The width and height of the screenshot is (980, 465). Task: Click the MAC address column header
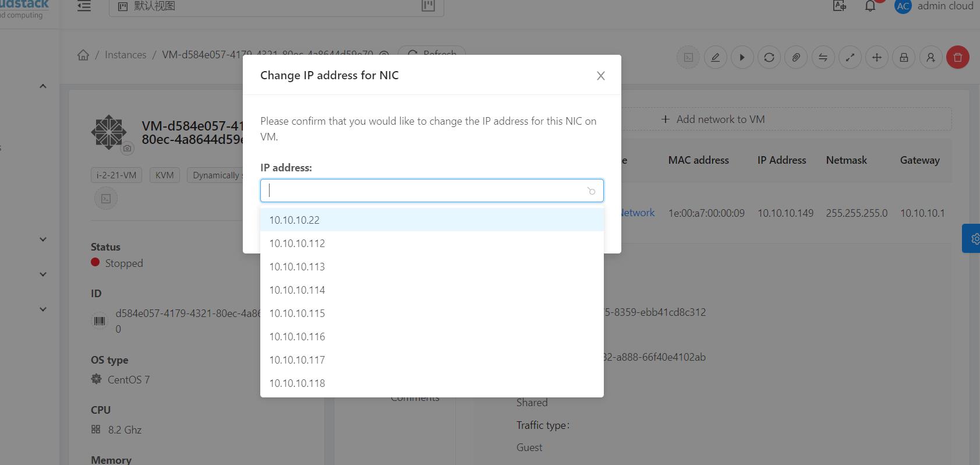coord(699,160)
